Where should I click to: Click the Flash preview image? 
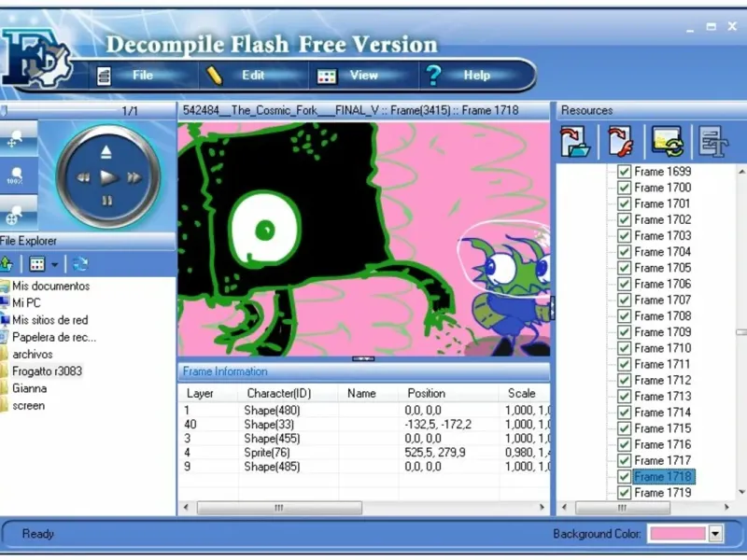(x=364, y=239)
